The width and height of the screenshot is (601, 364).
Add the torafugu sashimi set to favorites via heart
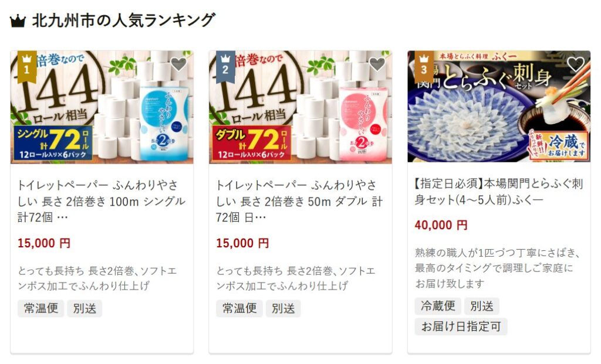(575, 64)
